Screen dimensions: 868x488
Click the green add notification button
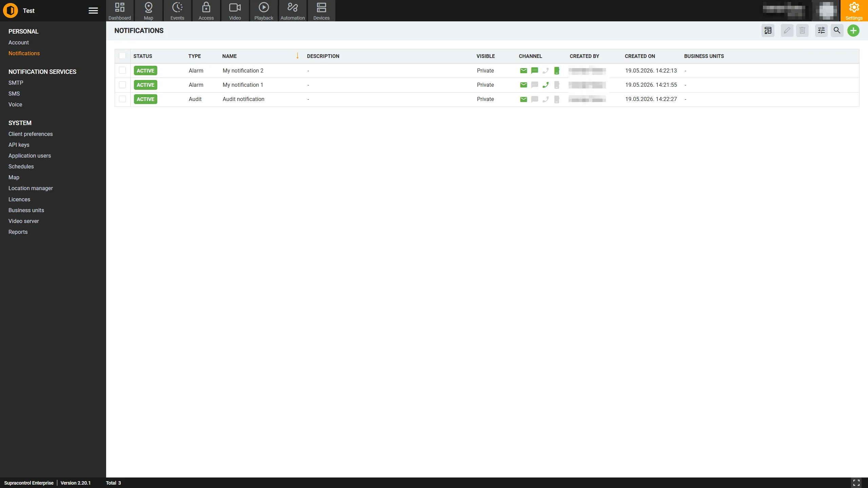pos(853,31)
